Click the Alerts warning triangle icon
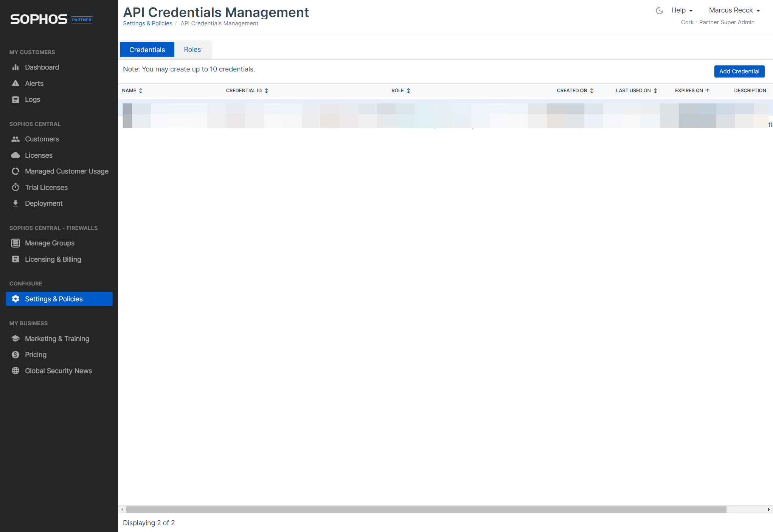The width and height of the screenshot is (773, 532). (x=16, y=83)
